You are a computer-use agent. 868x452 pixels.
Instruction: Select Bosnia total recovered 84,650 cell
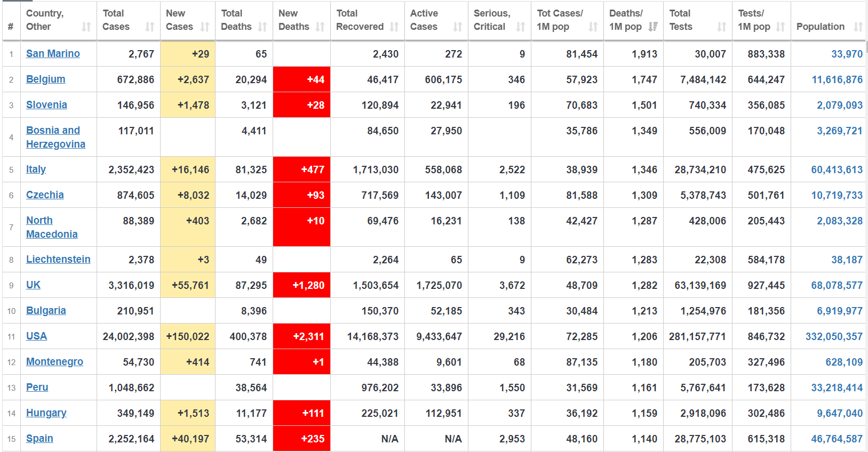tap(368, 137)
